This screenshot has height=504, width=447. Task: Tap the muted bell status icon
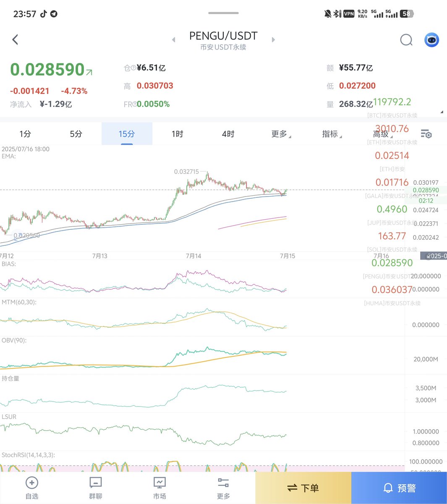[x=328, y=14]
